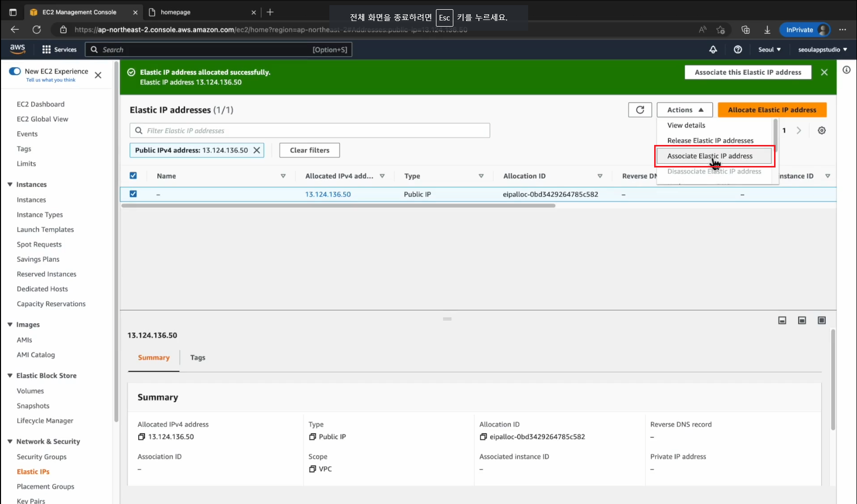Focus the Filter Elastic IP addresses field

coord(309,131)
